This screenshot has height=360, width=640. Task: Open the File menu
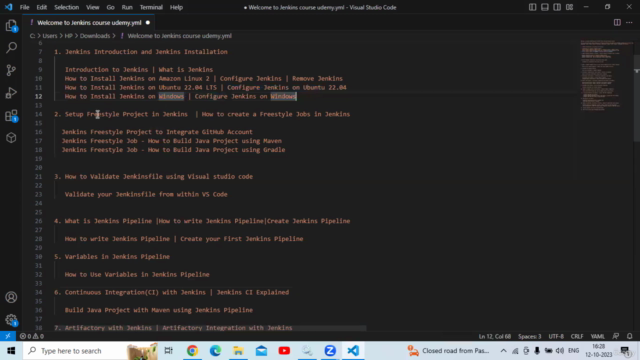pyautogui.click(x=24, y=7)
